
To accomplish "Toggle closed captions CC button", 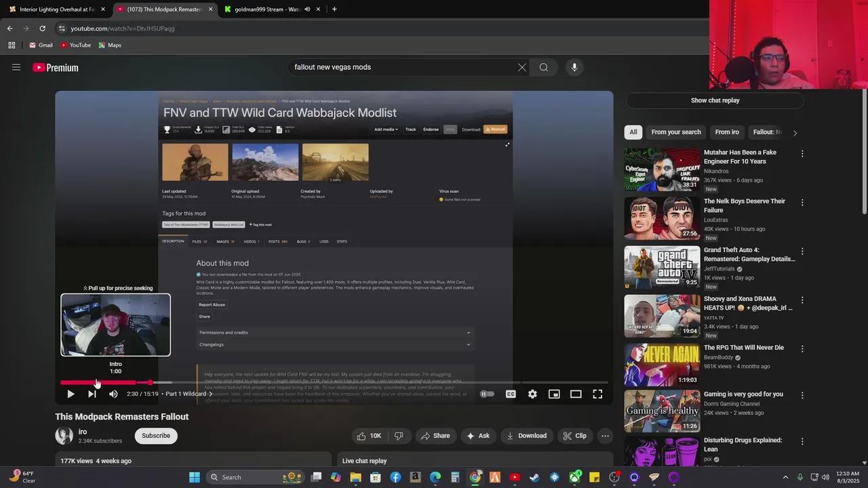I will coord(511,394).
